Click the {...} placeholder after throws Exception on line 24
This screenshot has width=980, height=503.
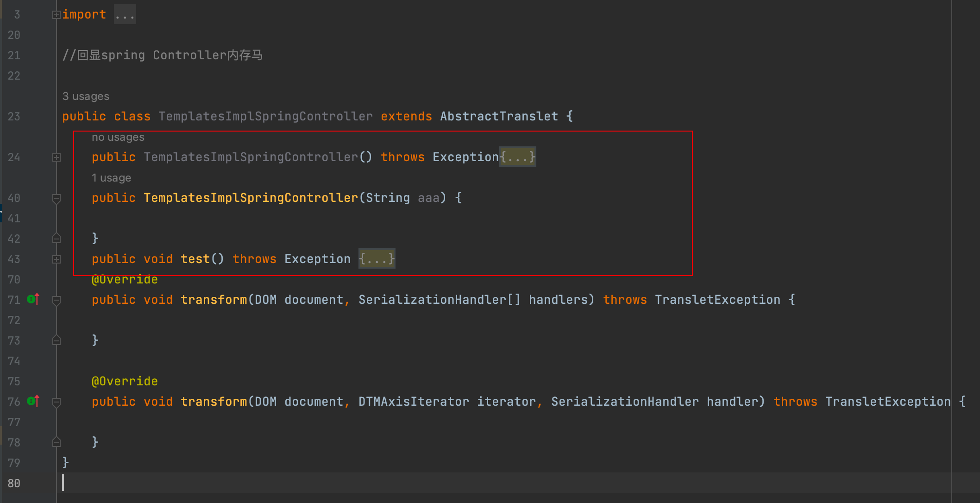[x=517, y=157]
